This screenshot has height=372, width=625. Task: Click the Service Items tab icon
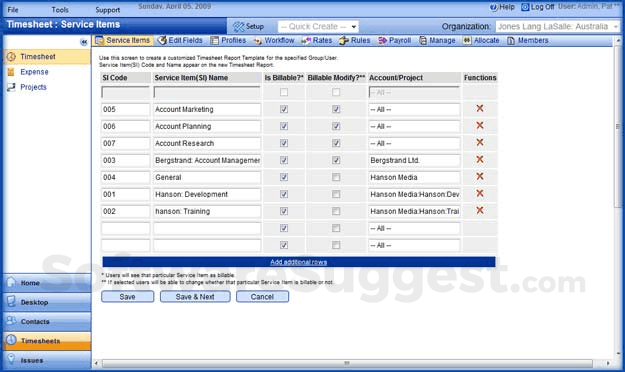(x=99, y=40)
